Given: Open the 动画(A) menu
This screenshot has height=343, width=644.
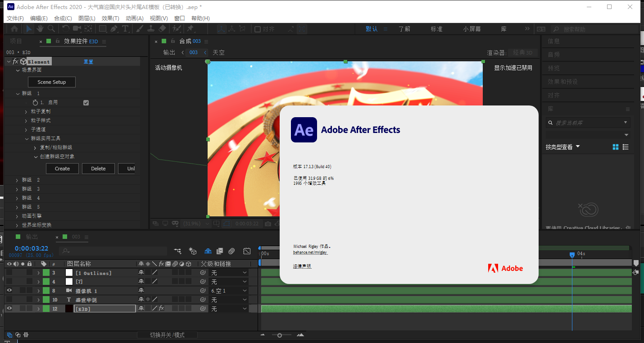Looking at the screenshot, I should 134,18.
